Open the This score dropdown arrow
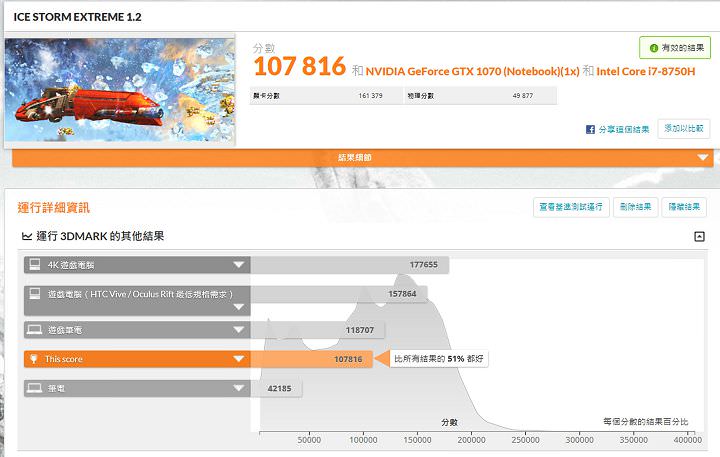This screenshot has width=720, height=457. click(238, 358)
